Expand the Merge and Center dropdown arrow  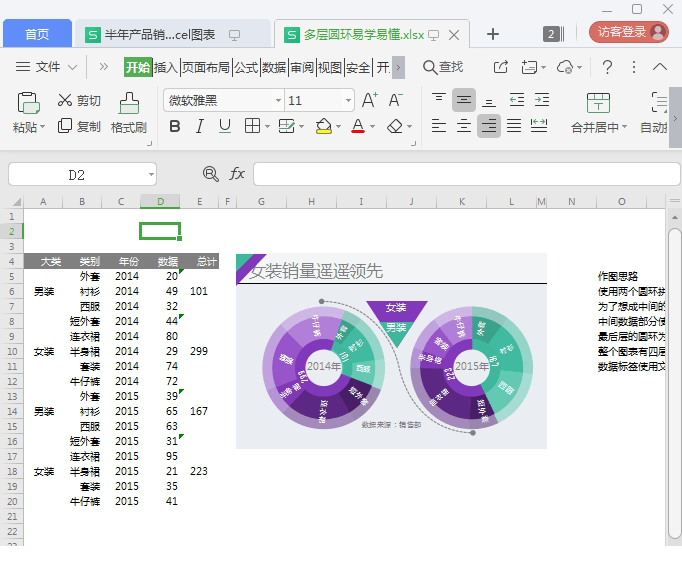coord(625,127)
